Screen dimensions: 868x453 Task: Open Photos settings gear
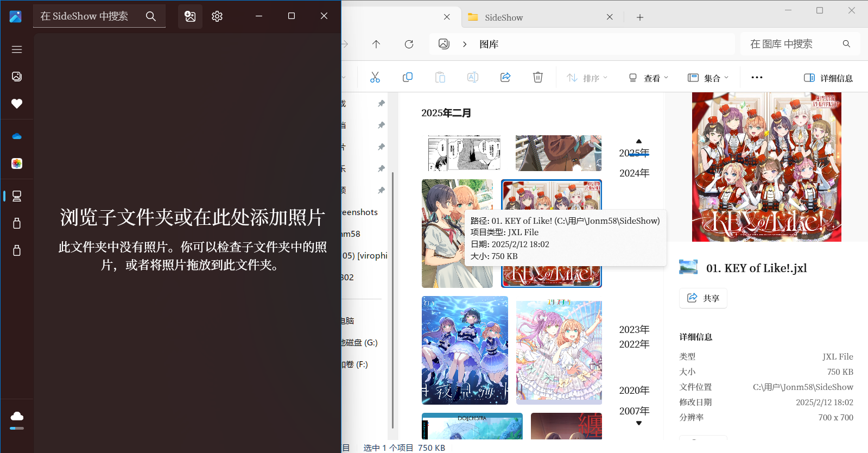click(217, 16)
